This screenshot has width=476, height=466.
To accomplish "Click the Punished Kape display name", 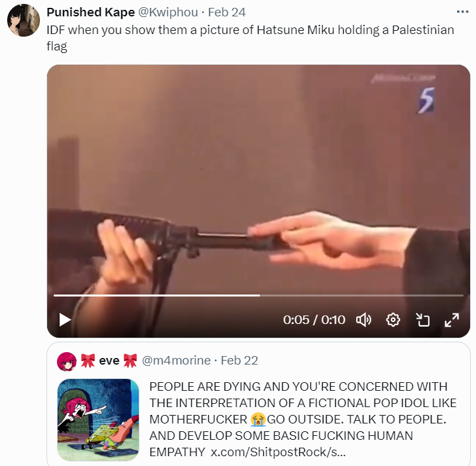I will pyautogui.click(x=90, y=13).
